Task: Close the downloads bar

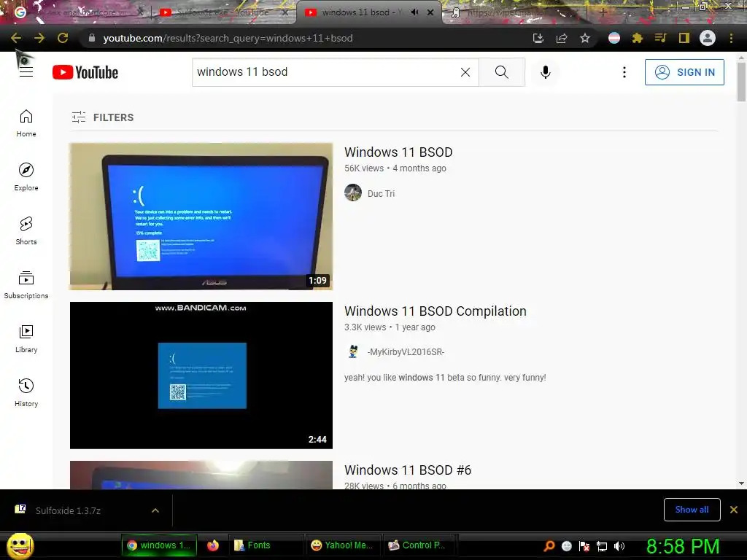Action: click(x=734, y=510)
